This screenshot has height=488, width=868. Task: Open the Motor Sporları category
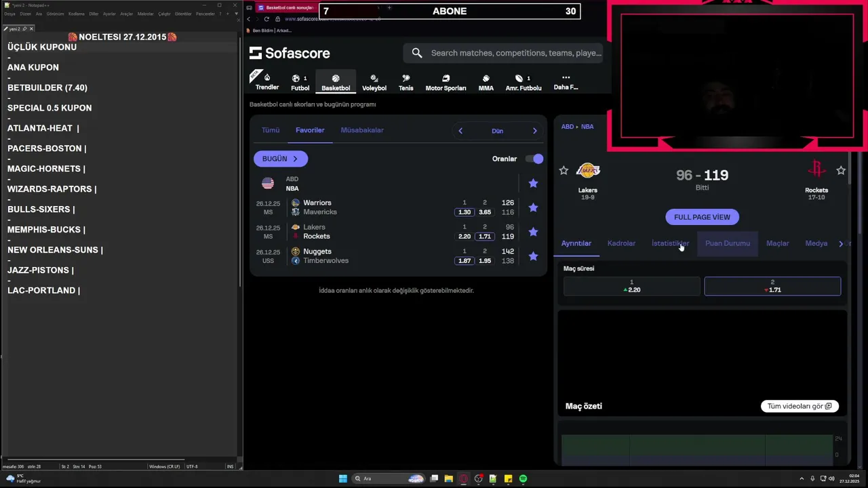tap(446, 83)
